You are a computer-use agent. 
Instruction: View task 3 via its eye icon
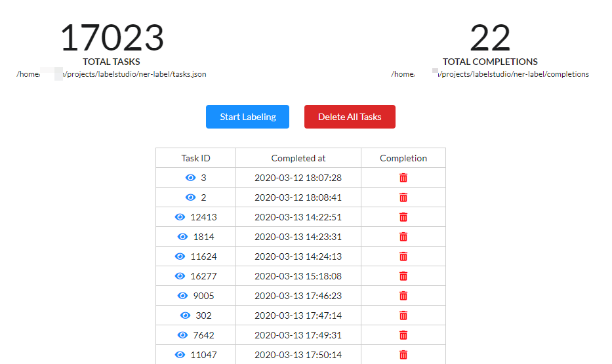[x=190, y=178]
